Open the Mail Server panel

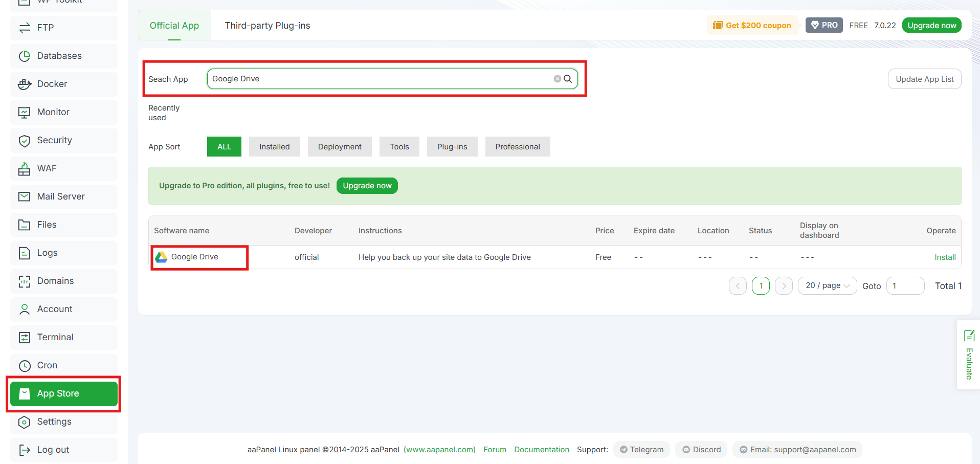point(61,196)
